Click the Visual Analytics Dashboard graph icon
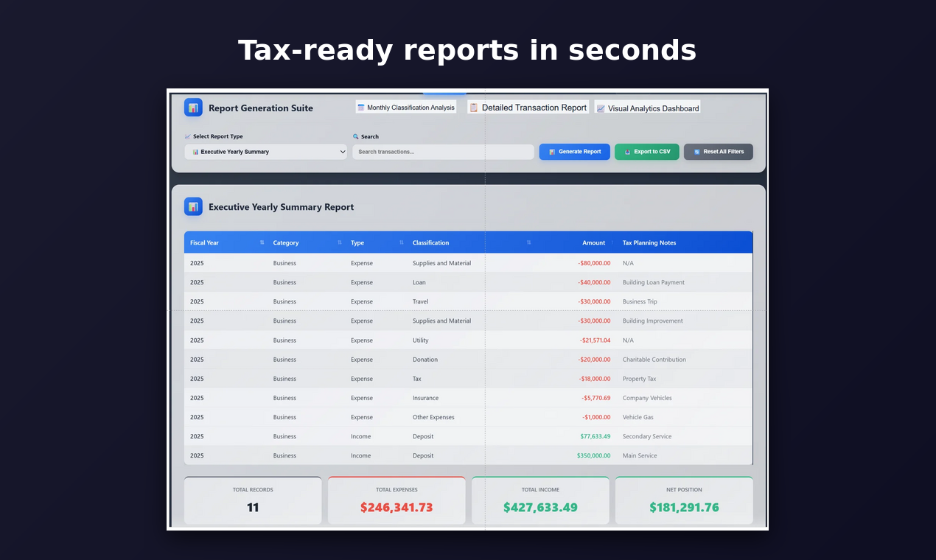 coord(602,108)
